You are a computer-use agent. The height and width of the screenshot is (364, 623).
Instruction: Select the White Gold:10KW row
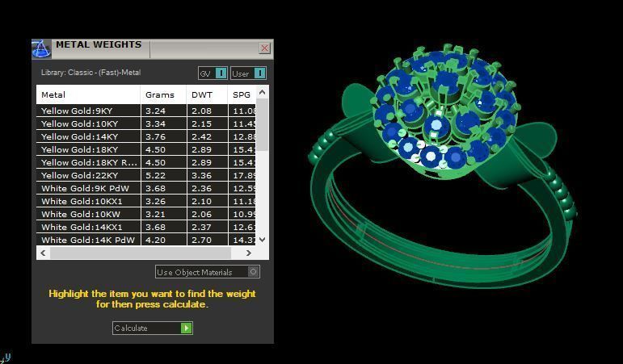point(146,214)
